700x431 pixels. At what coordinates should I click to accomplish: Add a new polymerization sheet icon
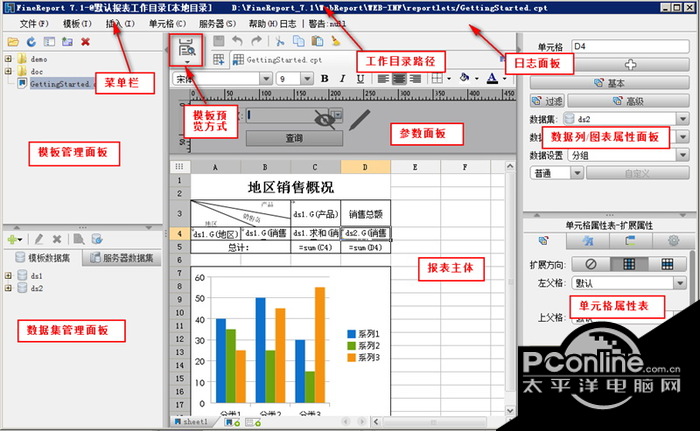point(253,422)
